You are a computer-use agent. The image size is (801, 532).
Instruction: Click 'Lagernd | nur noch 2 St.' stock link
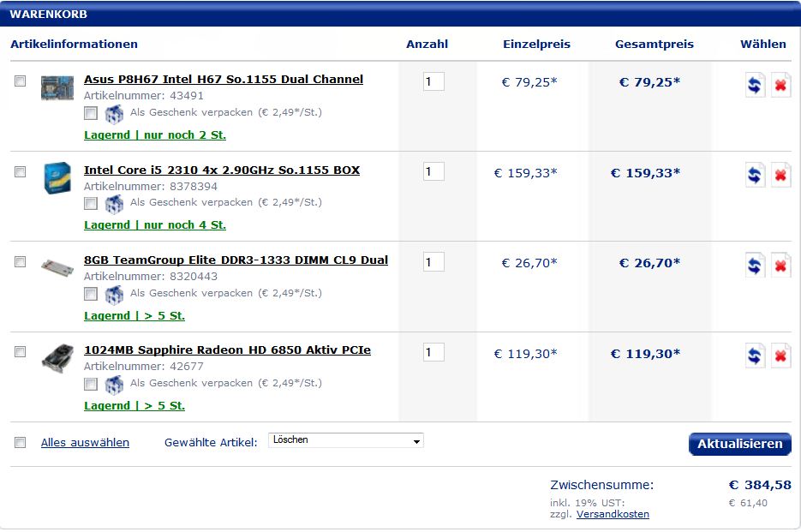click(x=155, y=134)
